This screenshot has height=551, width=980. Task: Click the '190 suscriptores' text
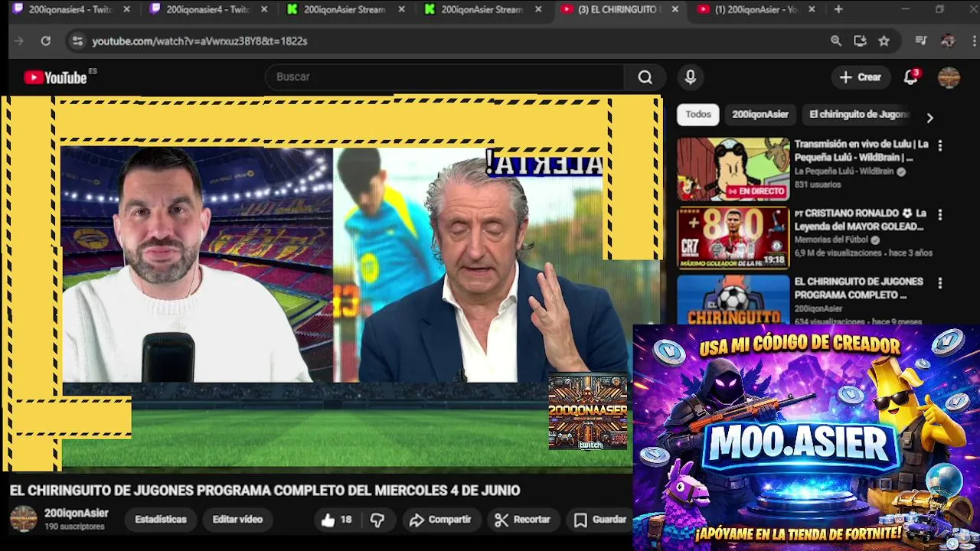point(74,527)
